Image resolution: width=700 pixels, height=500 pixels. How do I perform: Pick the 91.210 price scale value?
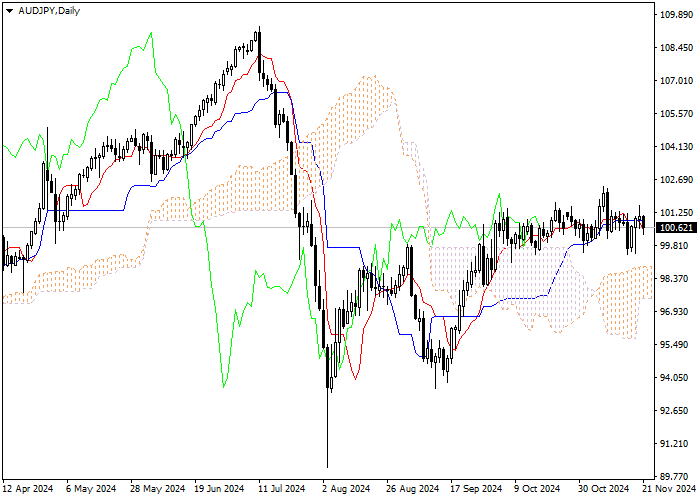tap(674, 444)
